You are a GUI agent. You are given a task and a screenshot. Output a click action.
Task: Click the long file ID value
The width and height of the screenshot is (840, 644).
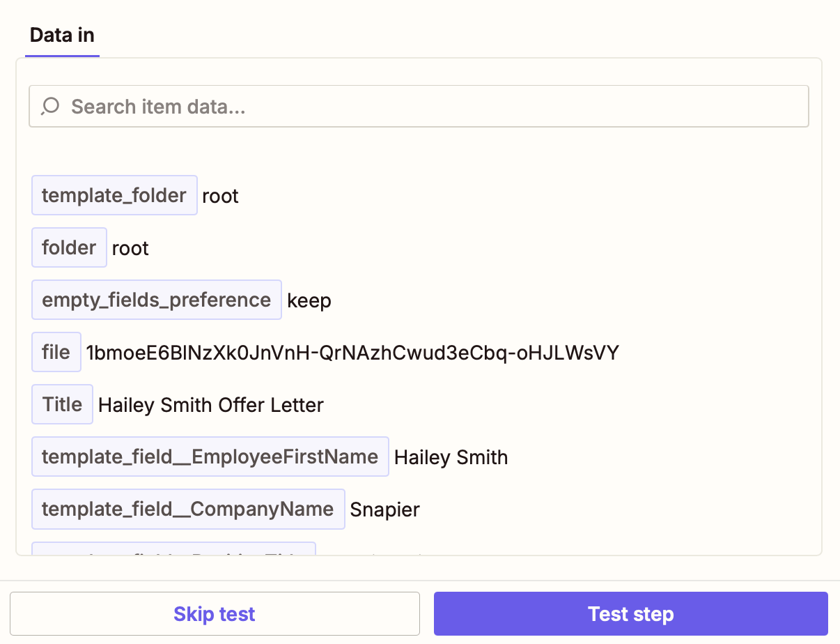point(352,353)
